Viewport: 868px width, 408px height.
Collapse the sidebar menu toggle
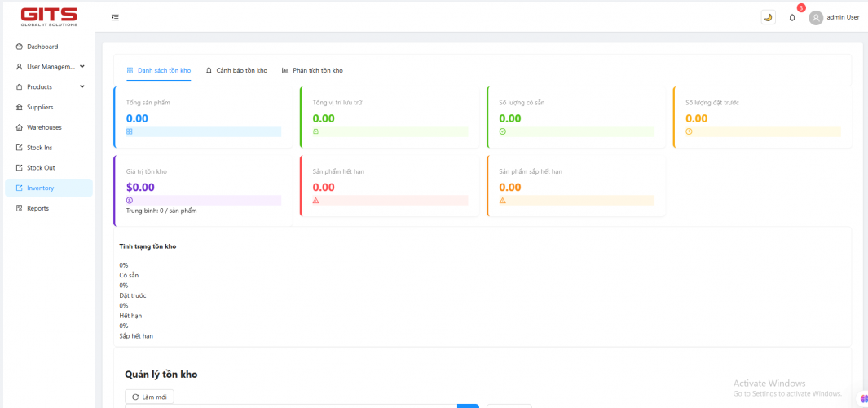[115, 18]
